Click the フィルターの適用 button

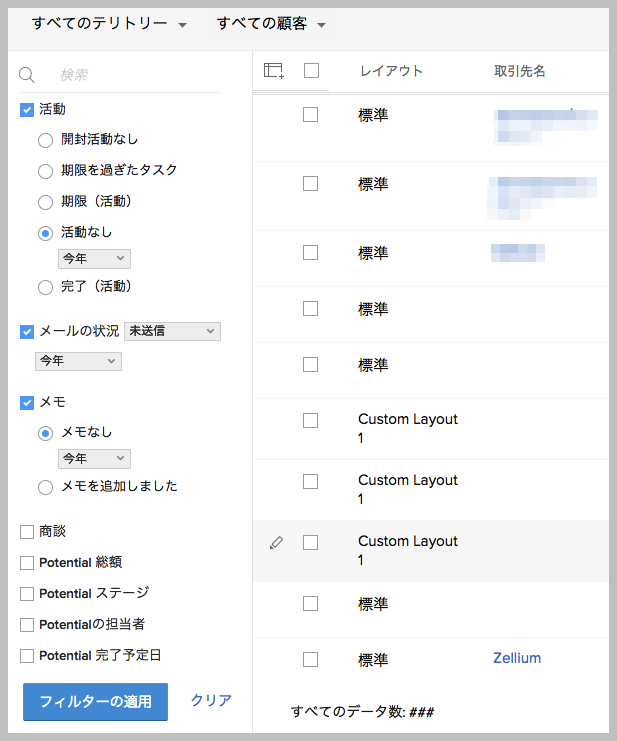coord(95,701)
